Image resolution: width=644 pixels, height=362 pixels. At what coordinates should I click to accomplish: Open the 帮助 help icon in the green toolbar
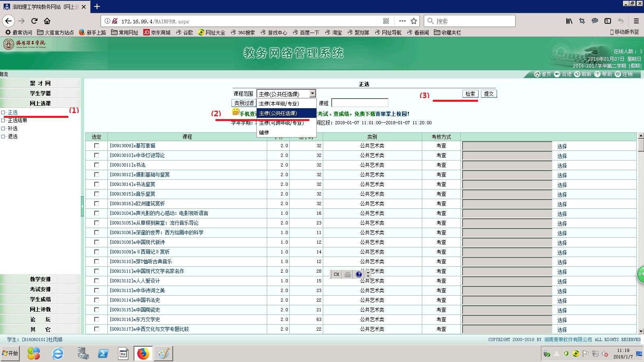(x=597, y=74)
